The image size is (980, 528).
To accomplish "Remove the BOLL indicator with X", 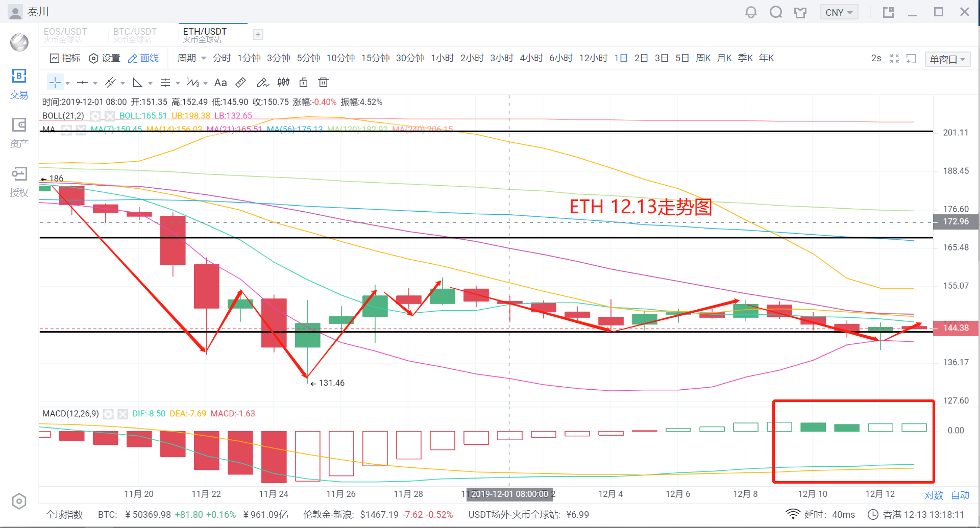I will click(x=109, y=116).
